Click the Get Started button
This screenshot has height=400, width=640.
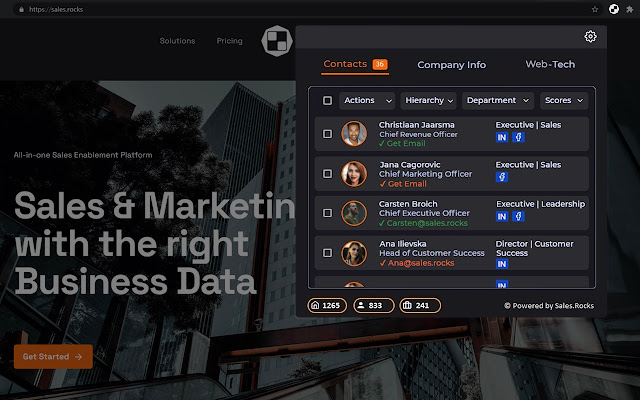(x=53, y=356)
